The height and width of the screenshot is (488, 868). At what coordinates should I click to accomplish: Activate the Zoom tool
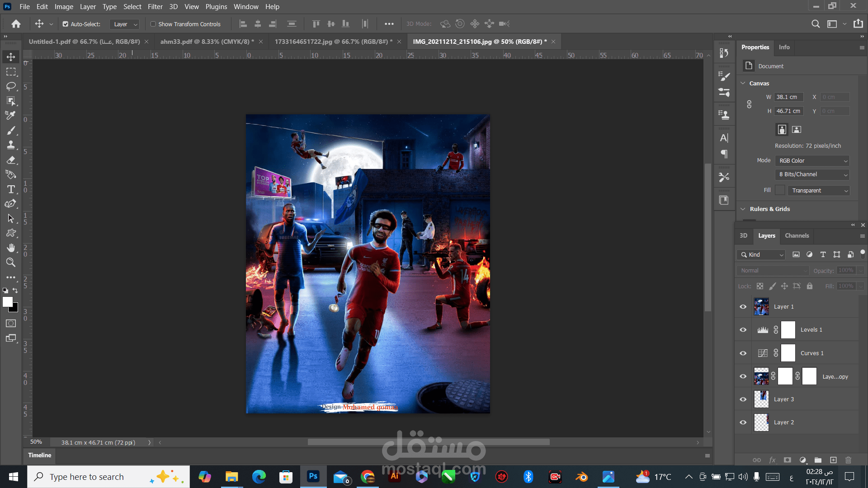pyautogui.click(x=11, y=263)
